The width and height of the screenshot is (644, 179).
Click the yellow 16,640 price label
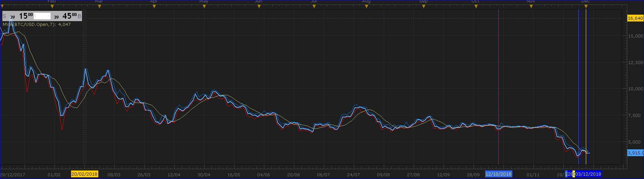coord(635,18)
